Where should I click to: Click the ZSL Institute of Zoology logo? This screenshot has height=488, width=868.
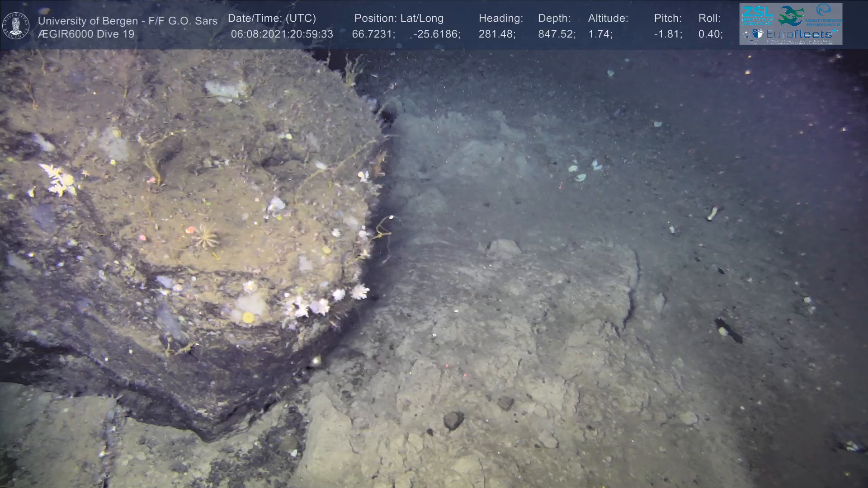point(757,15)
